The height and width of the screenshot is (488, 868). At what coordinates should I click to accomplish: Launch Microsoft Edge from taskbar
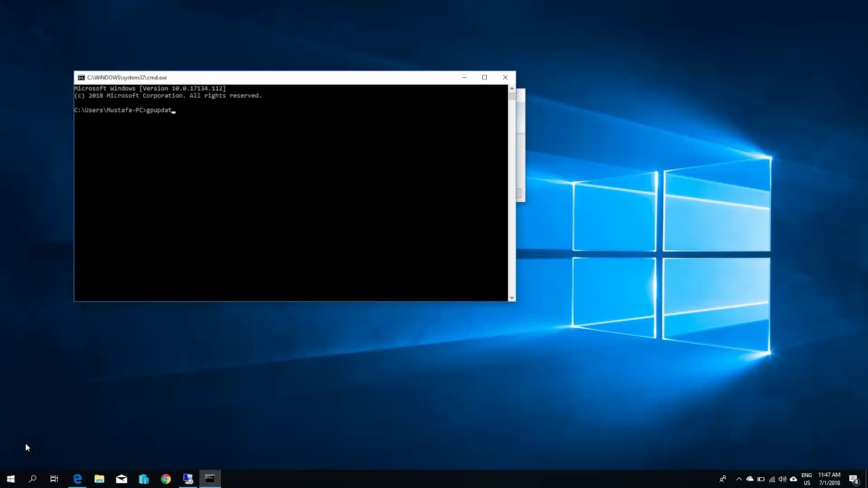click(x=77, y=479)
